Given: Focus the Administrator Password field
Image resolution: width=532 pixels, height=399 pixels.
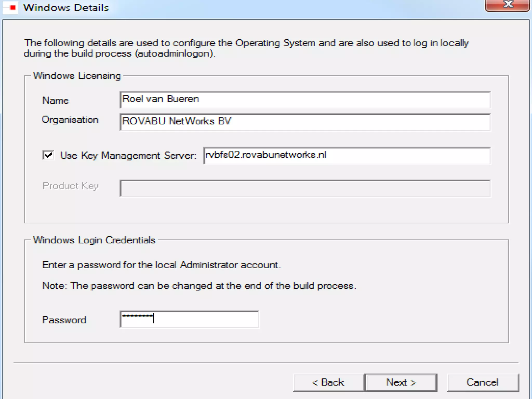Looking at the screenshot, I should pyautogui.click(x=189, y=319).
